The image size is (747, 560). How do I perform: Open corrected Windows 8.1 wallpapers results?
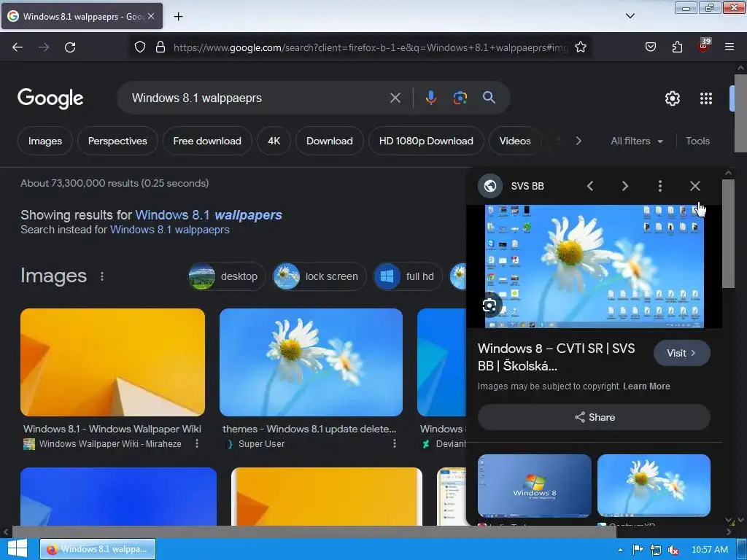click(x=209, y=215)
